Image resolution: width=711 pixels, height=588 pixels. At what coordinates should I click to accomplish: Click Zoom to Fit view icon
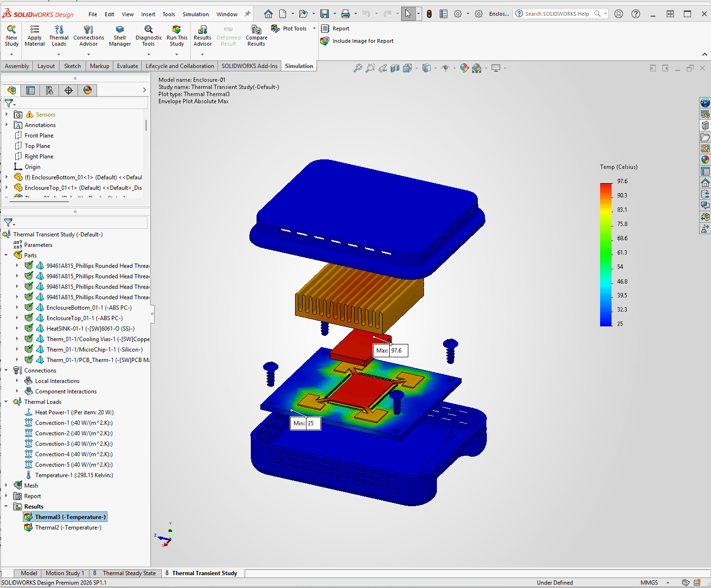coord(358,69)
